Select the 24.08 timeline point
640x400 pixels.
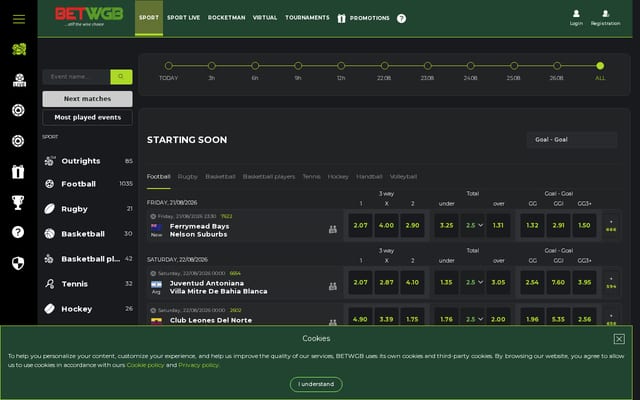pos(471,66)
